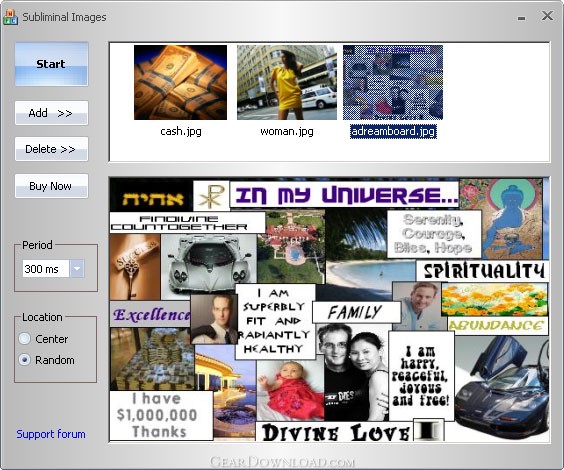564x470 pixels.
Task: Click the adreamboard.jpg file name label
Action: click(x=393, y=131)
